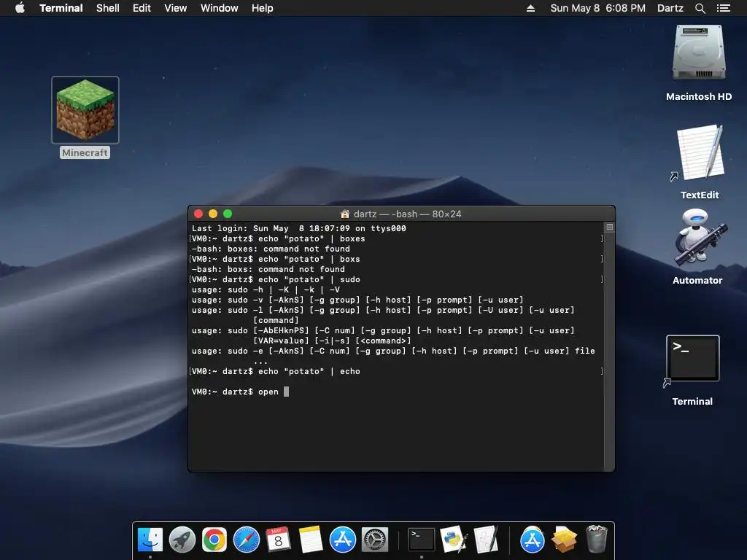Click the 'Last login' line in Terminal
Screen dimensions: 747x560
pyautogui.click(x=298, y=228)
